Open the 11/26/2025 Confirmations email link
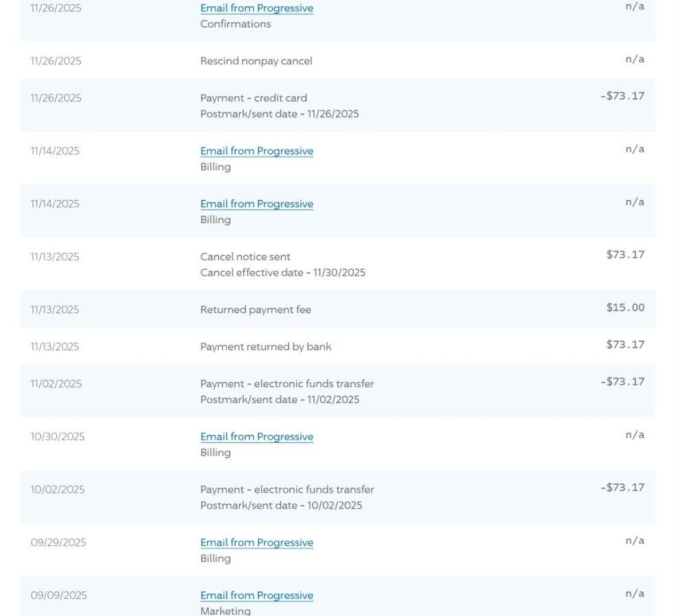The width and height of the screenshot is (674, 616). 256,8
